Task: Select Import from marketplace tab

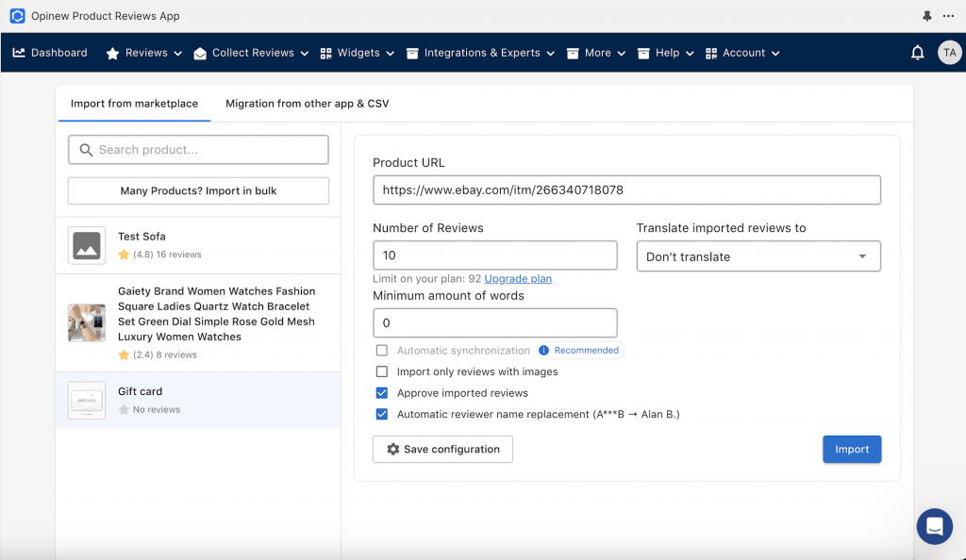Action: [134, 104]
